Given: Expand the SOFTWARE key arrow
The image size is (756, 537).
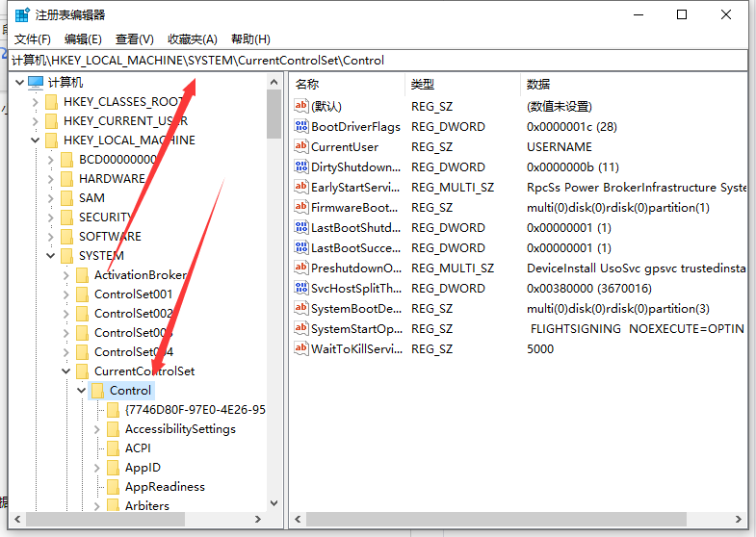Looking at the screenshot, I should click(51, 237).
